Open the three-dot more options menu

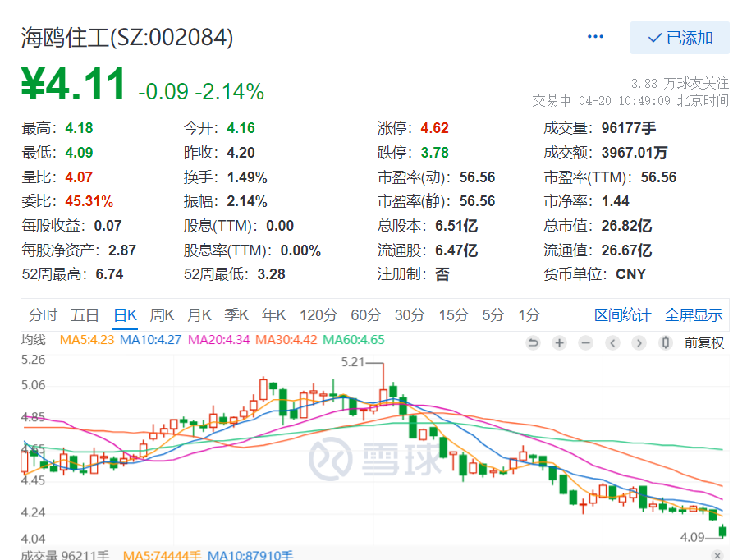click(x=595, y=37)
